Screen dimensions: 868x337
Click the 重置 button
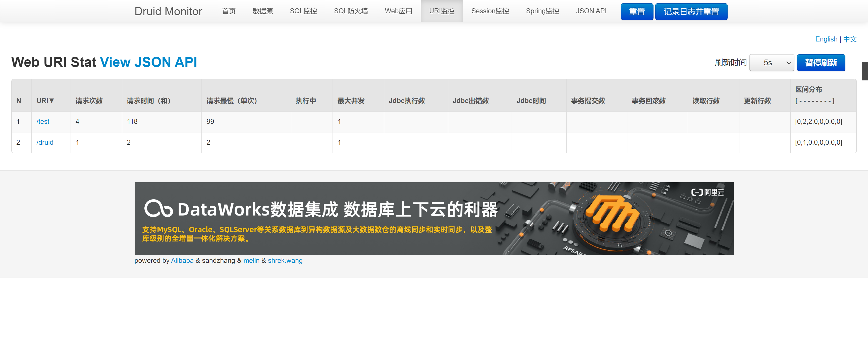click(637, 12)
